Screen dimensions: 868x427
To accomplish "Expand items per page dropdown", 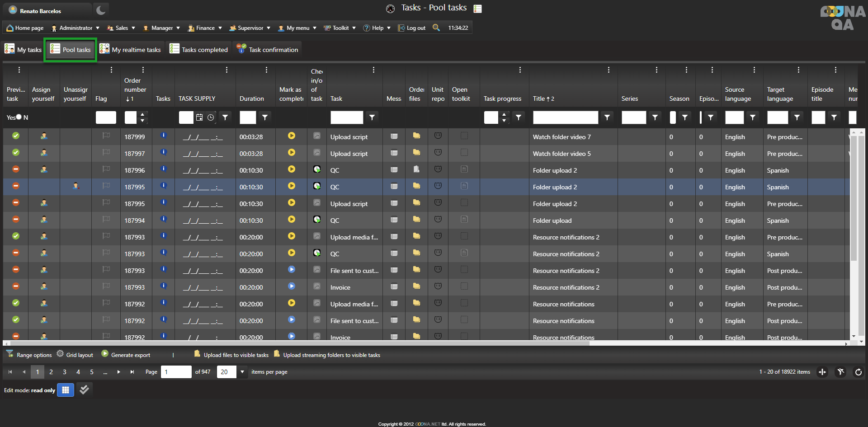I will [x=242, y=372].
